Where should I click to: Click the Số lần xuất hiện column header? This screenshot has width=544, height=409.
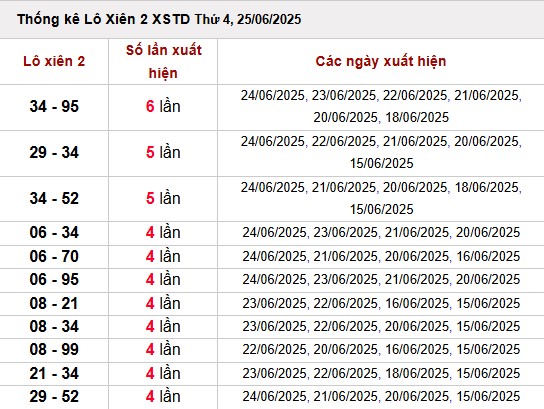point(163,61)
